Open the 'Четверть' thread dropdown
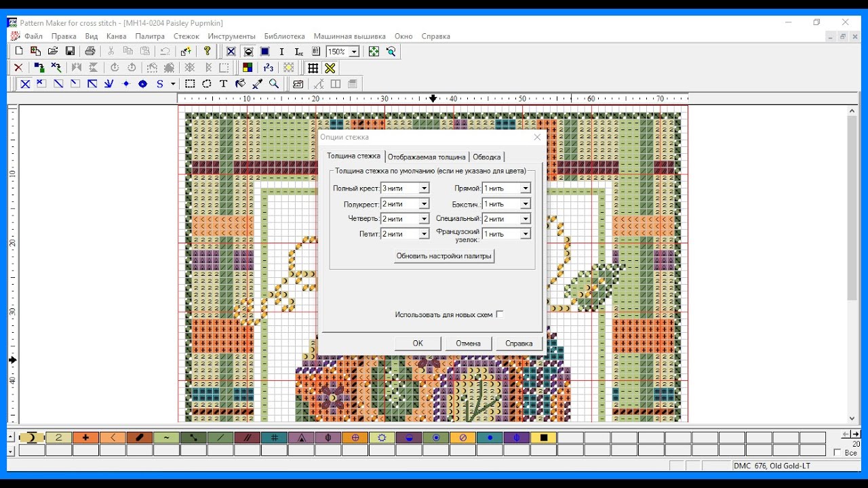Screen dimensions: 868x488 pos(424,219)
